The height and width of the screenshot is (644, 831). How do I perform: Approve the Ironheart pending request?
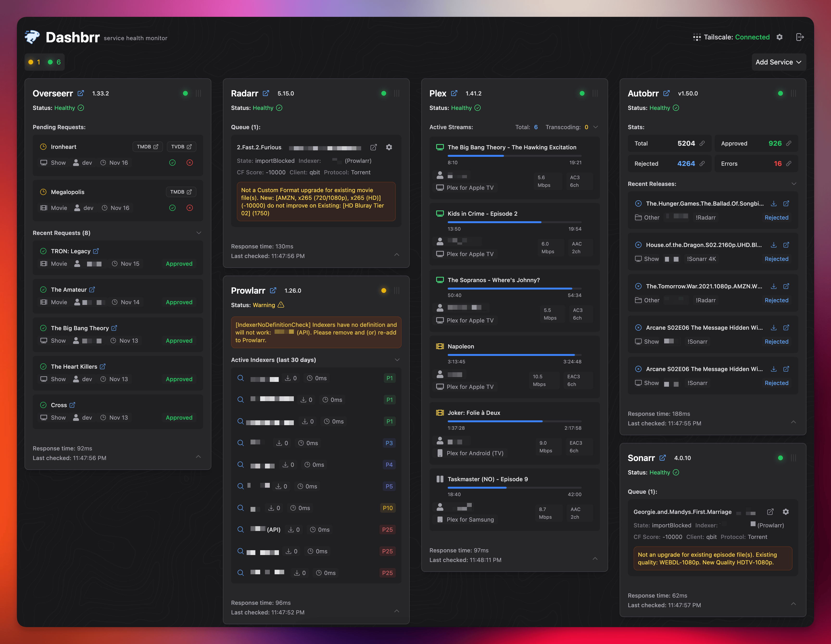(x=172, y=163)
